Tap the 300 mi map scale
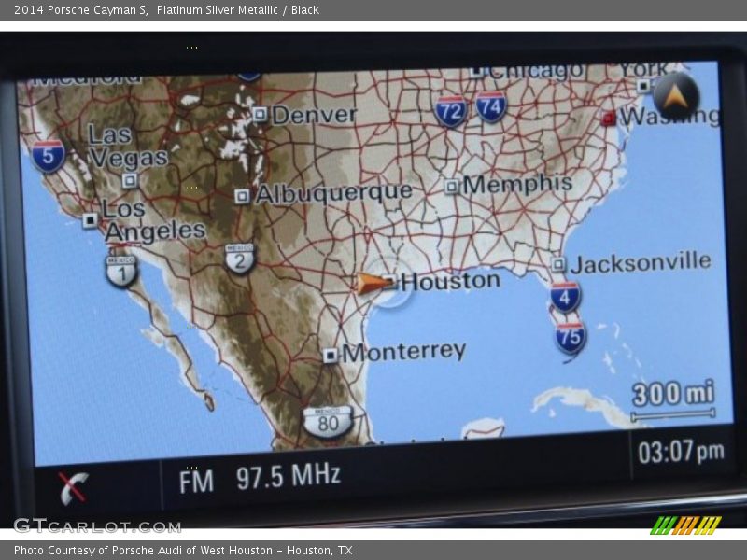This screenshot has width=747, height=560. pyautogui.click(x=673, y=400)
